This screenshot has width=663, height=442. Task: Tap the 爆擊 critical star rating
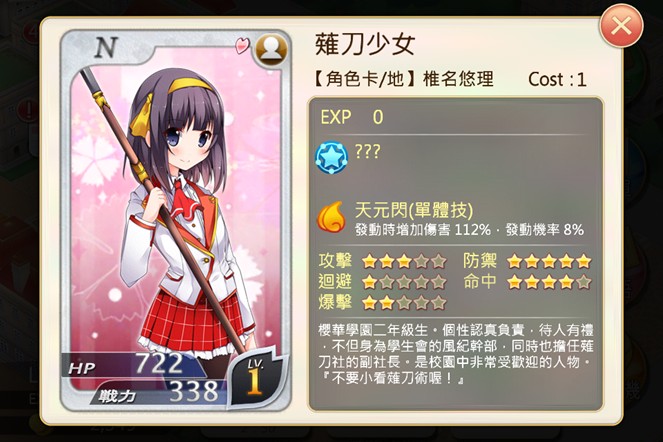tap(404, 302)
